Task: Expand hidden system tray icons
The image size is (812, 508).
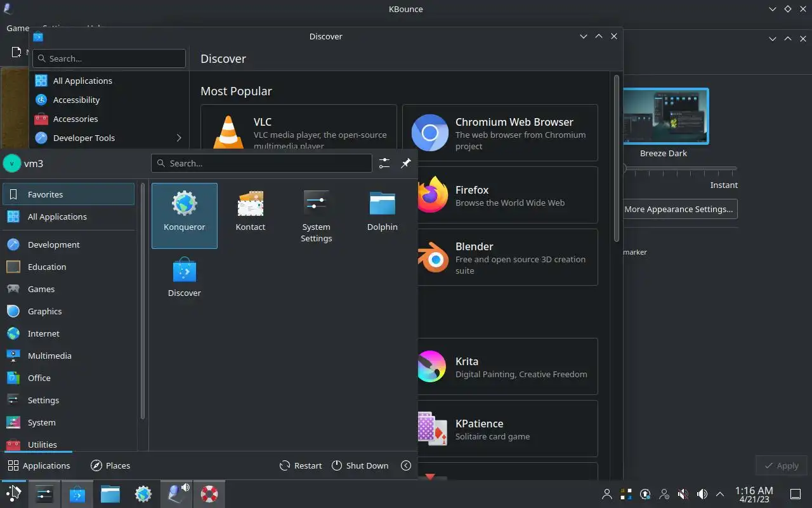Action: [x=720, y=494]
